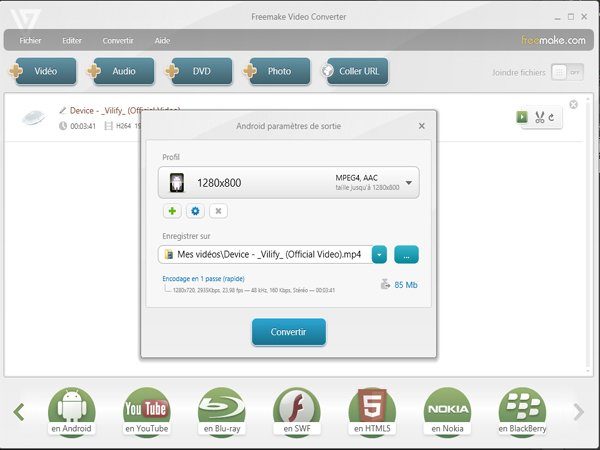The width and height of the screenshot is (600, 450).
Task: Select the en Nokia output format
Action: pyautogui.click(x=447, y=411)
